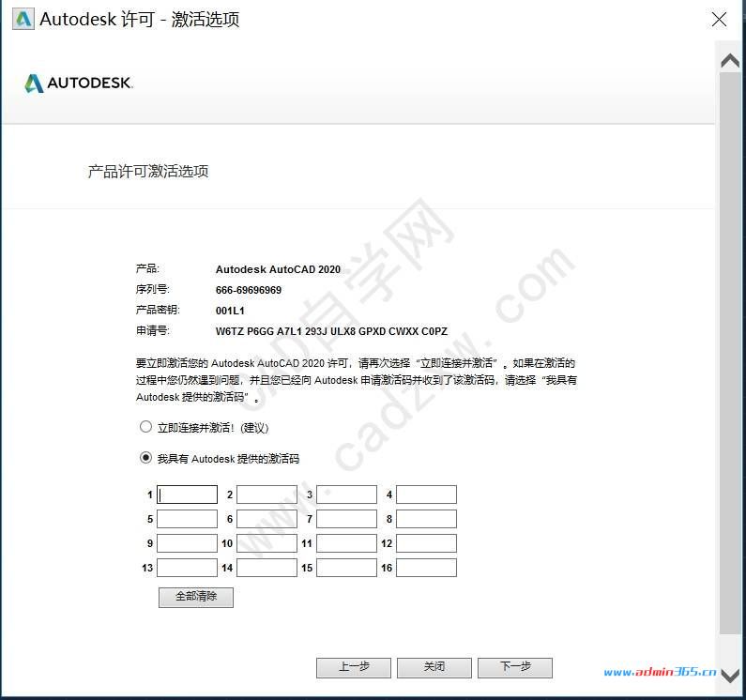Click the '产品:' label
This screenshot has width=746, height=700.
[x=147, y=268]
